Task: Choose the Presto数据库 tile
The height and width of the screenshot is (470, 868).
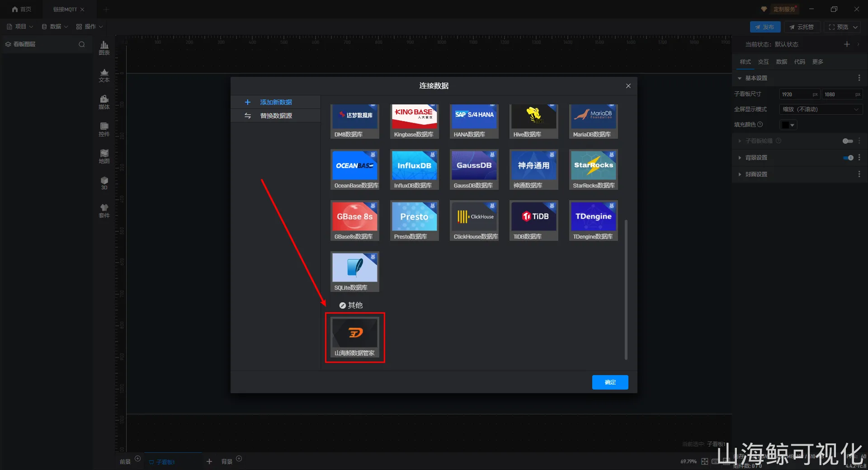Action: coord(415,221)
